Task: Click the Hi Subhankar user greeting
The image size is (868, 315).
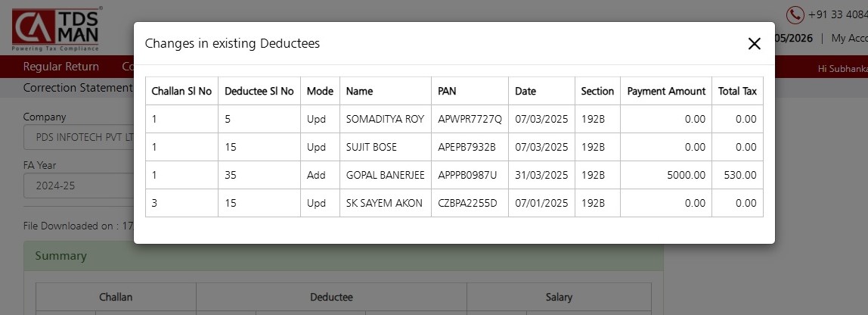Action: (842, 69)
